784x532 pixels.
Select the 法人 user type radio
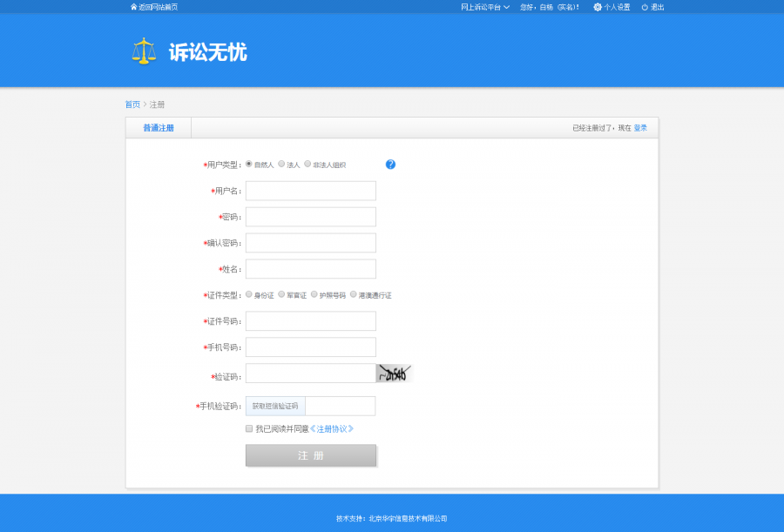pyautogui.click(x=281, y=164)
